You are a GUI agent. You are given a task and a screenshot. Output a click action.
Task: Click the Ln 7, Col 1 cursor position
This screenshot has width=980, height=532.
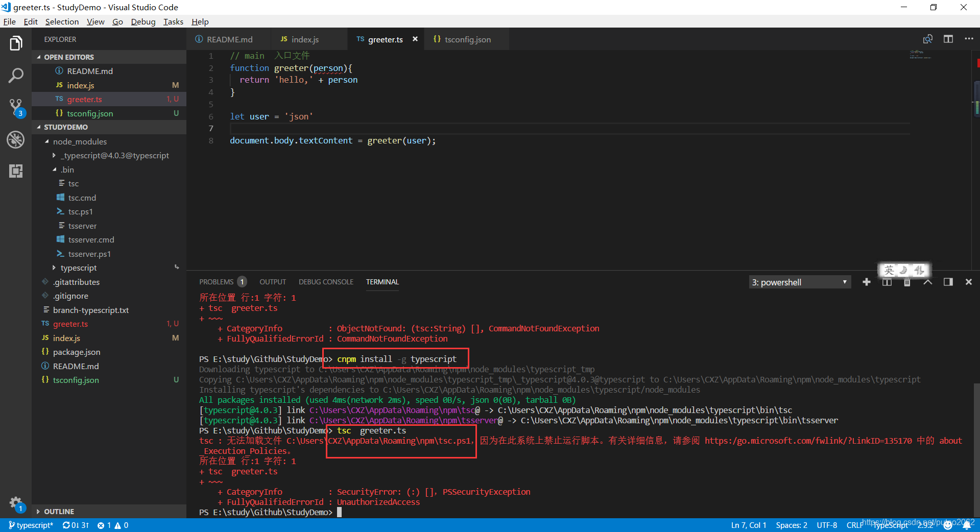(749, 525)
